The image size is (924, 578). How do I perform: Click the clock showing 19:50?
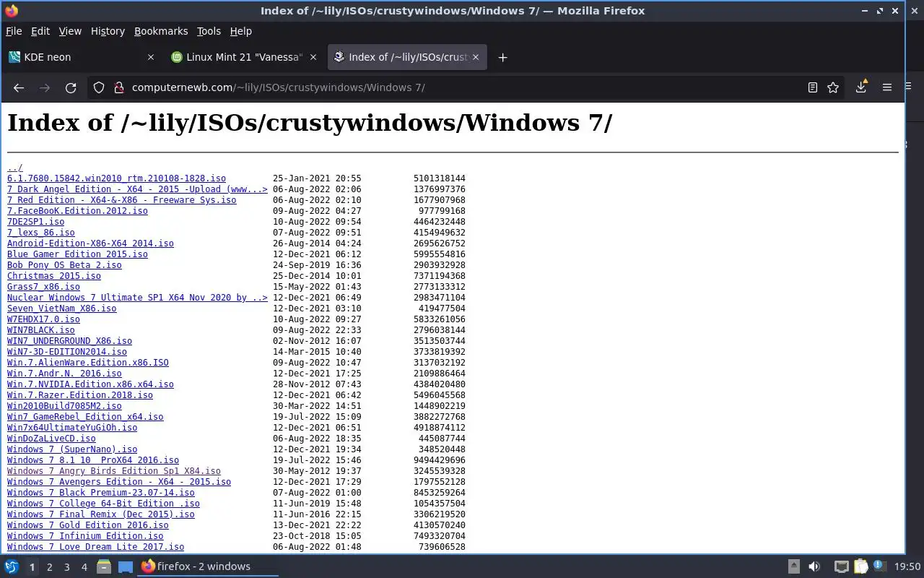tap(907, 566)
